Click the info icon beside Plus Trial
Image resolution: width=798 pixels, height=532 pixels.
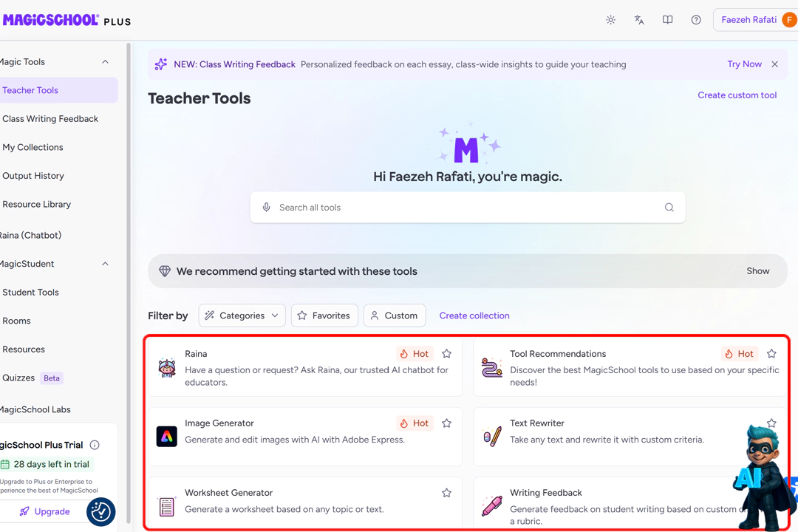95,445
